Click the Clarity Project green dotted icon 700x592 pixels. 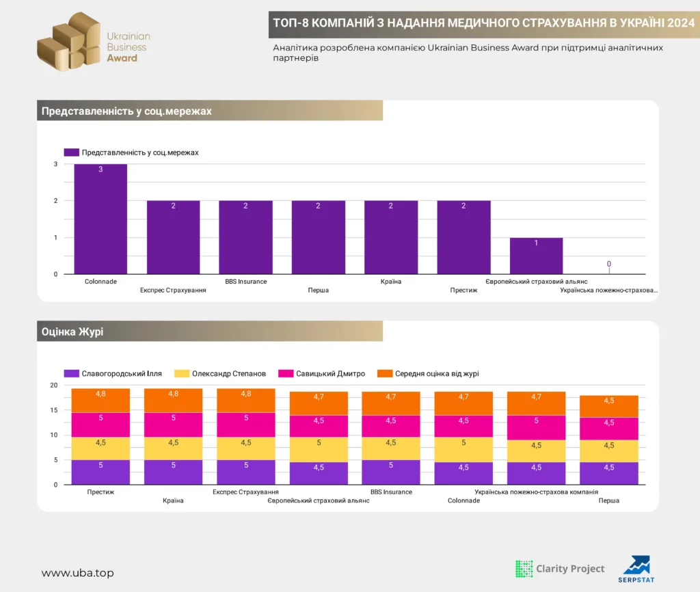click(524, 569)
